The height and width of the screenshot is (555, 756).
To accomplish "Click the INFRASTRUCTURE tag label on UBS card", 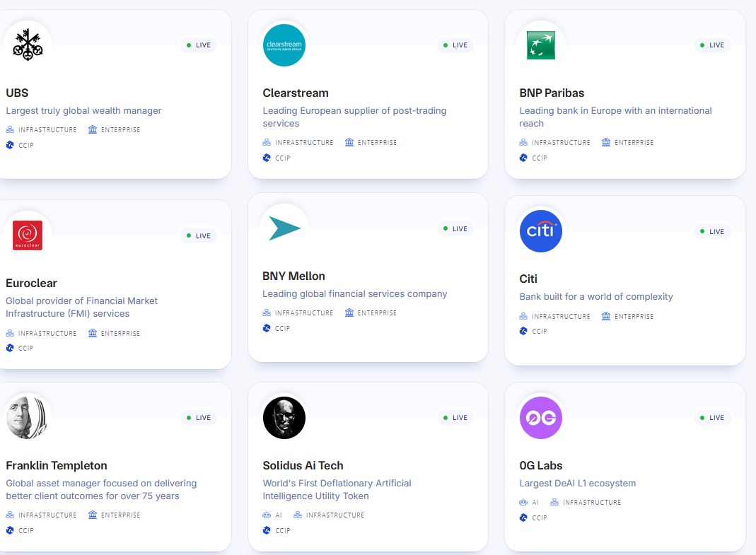I will (47, 129).
